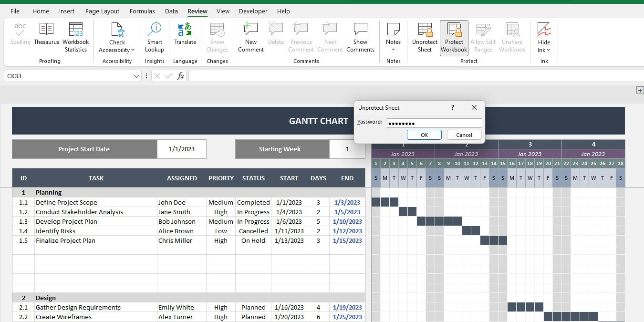
Task: Click inside the Password input field
Action: [x=434, y=123]
